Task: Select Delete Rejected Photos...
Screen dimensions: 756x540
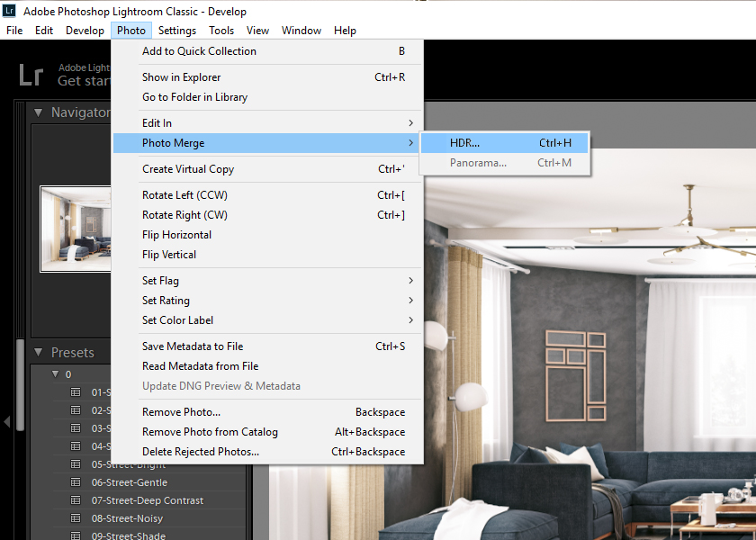Action: coord(267,452)
